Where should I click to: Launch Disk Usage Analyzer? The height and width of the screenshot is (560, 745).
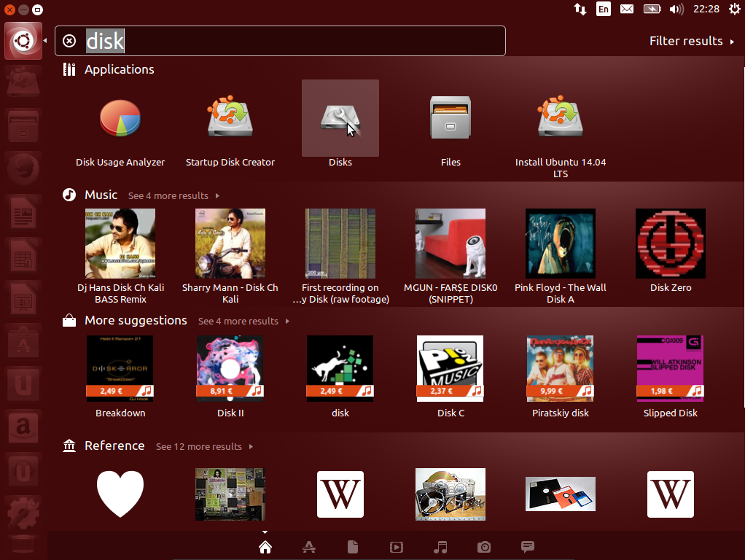point(120,118)
